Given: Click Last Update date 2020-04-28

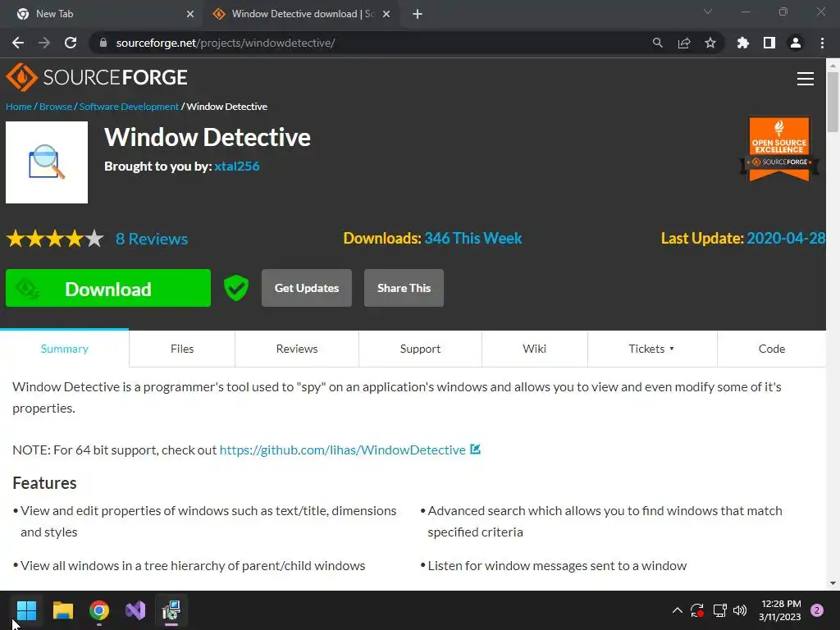Looking at the screenshot, I should (x=785, y=239).
